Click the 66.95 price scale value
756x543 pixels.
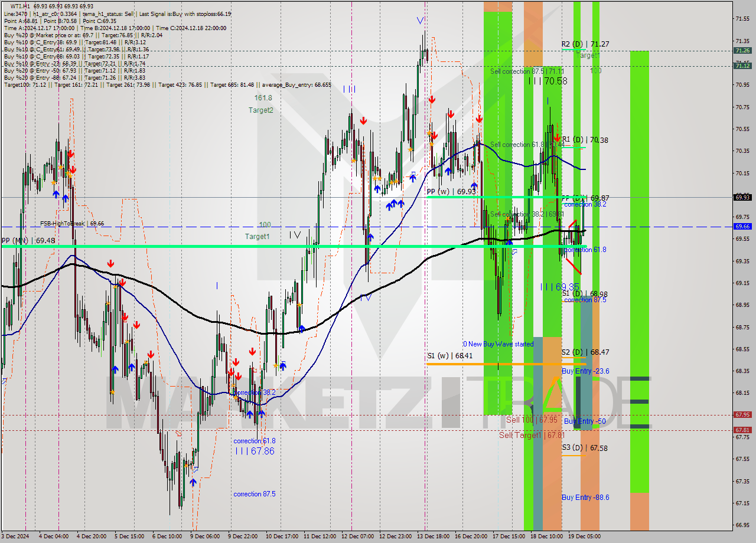coord(742,525)
